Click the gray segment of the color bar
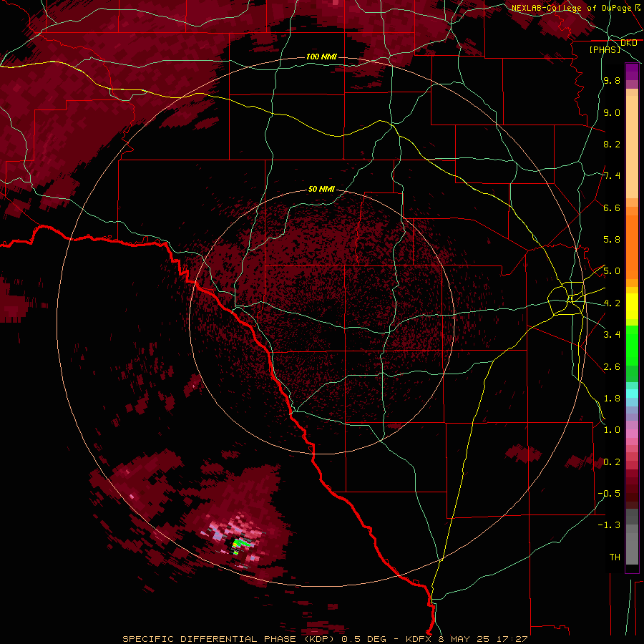 pyautogui.click(x=632, y=537)
